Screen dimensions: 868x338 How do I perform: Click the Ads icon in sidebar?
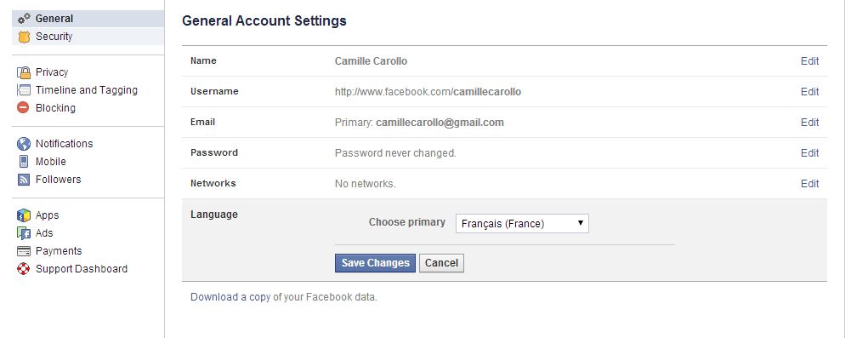[24, 233]
